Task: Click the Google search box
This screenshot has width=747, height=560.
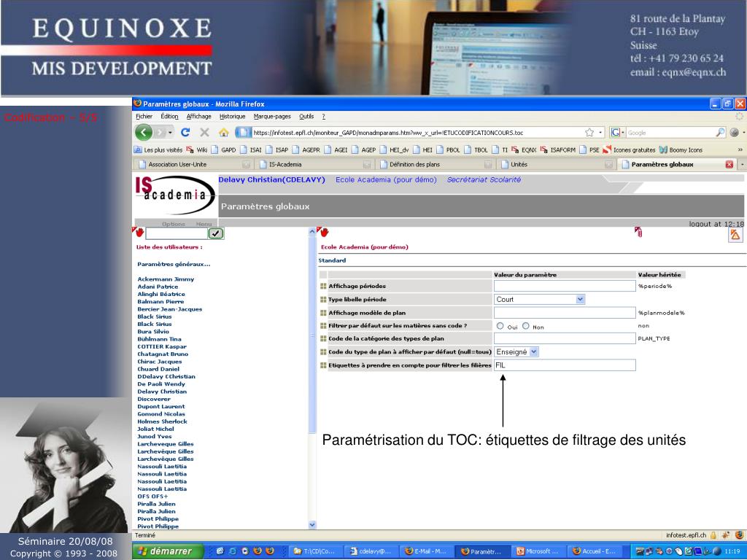Action: click(x=670, y=133)
